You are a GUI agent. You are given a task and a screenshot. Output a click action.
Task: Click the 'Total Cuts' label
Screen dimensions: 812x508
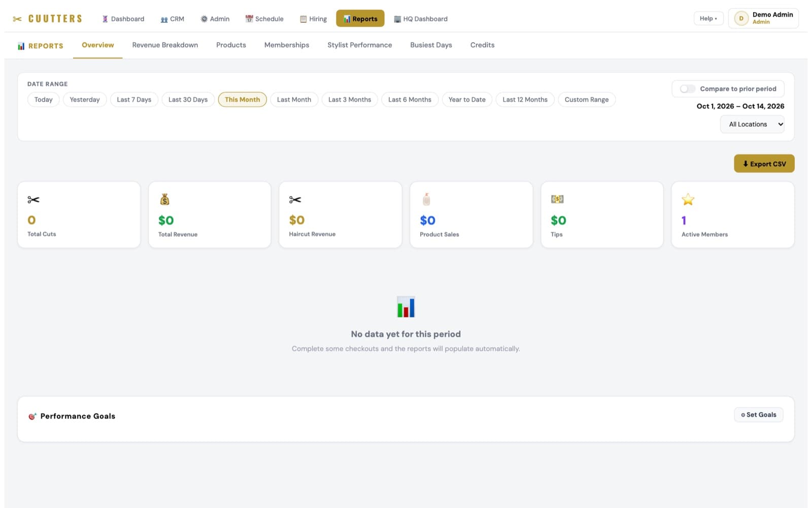(x=42, y=234)
